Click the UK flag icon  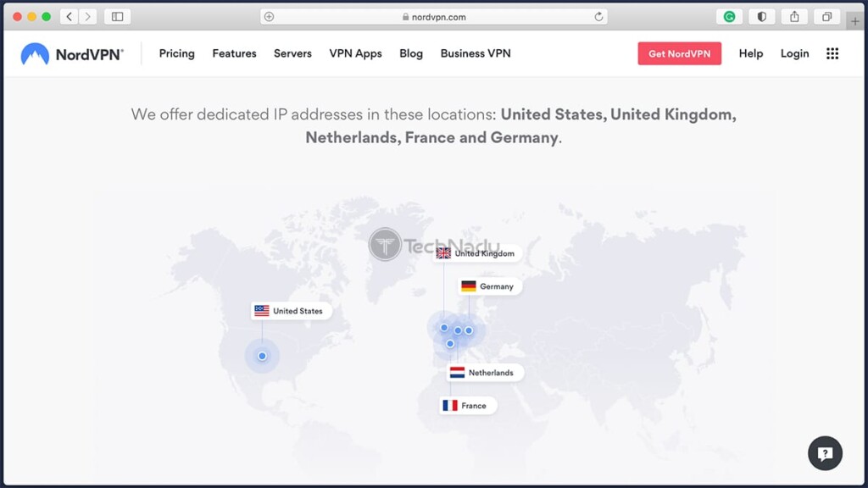point(443,253)
